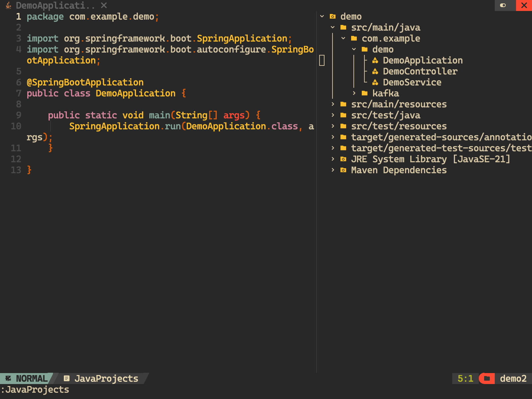
Task: Open DemoApplication in the project tree
Action: [423, 60]
